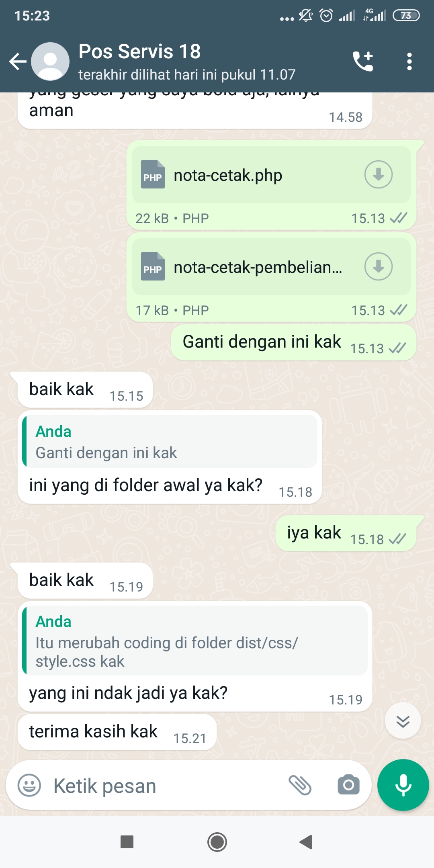Open Pos Servis 18 profile picture
This screenshot has width=434, height=868.
50,61
